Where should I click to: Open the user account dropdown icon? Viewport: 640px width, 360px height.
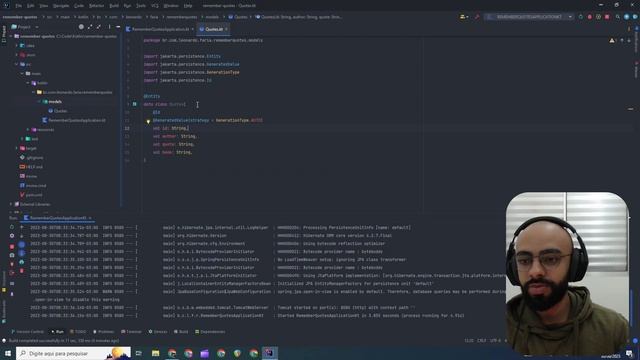tap(464, 17)
